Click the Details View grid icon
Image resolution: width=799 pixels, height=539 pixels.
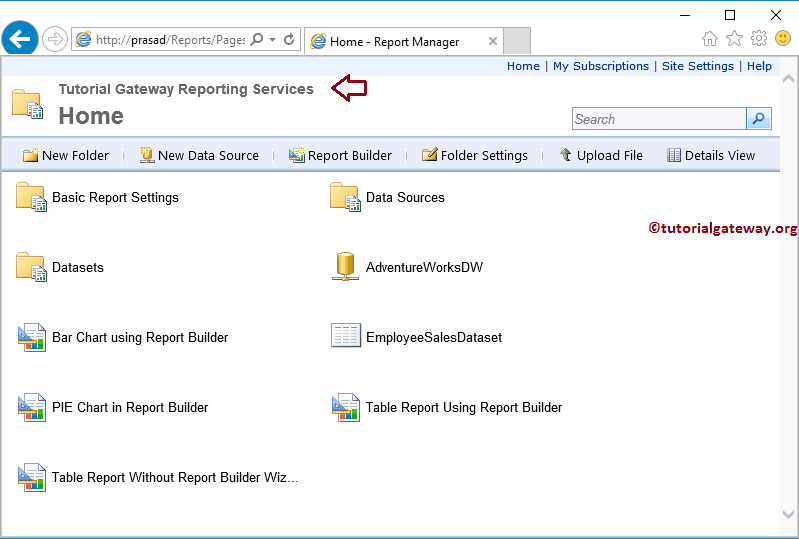[x=674, y=155]
